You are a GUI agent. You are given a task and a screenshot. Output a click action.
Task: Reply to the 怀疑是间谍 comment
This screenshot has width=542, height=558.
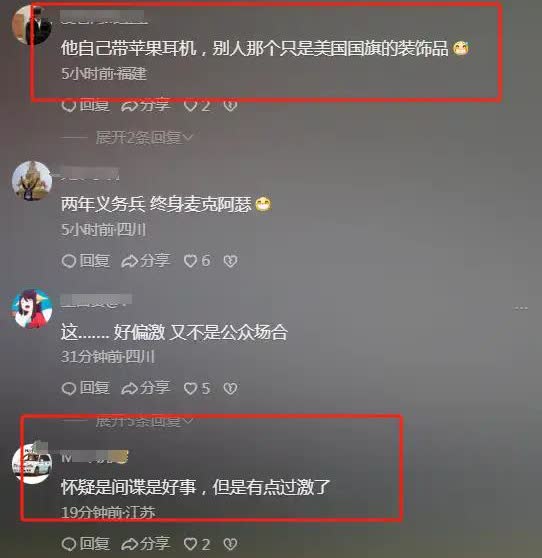pyautogui.click(x=85, y=544)
